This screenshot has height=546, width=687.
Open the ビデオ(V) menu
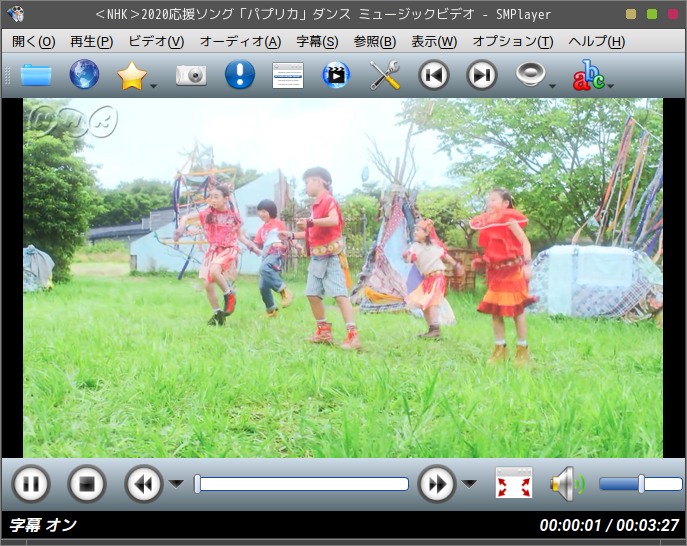tap(156, 42)
